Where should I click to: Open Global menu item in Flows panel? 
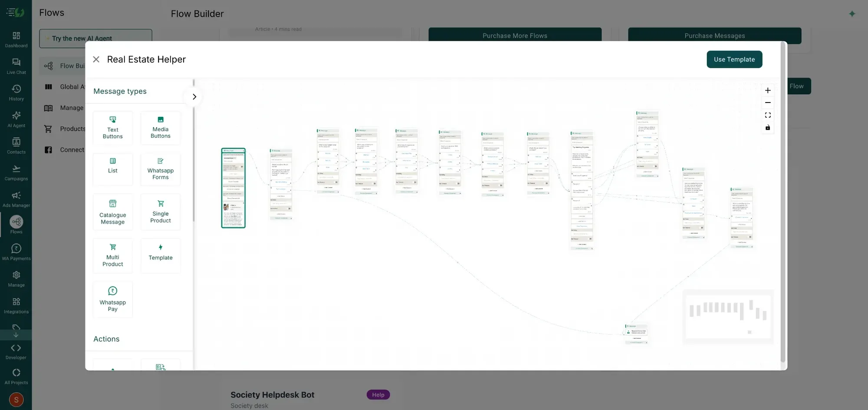point(64,87)
